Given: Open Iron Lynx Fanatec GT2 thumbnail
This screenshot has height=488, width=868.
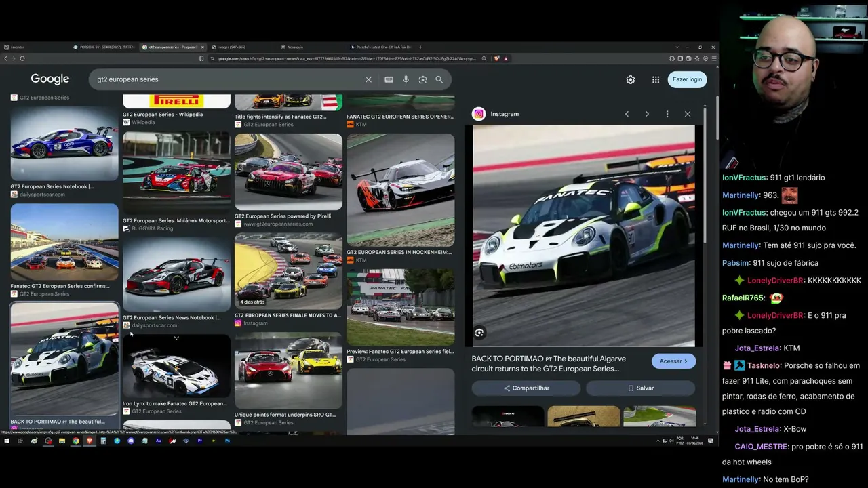Looking at the screenshot, I should point(176,366).
